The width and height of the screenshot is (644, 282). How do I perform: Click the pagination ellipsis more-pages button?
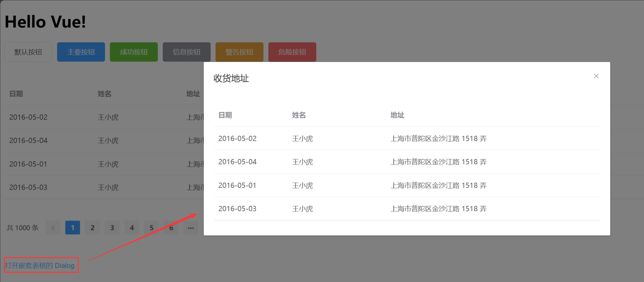191,228
